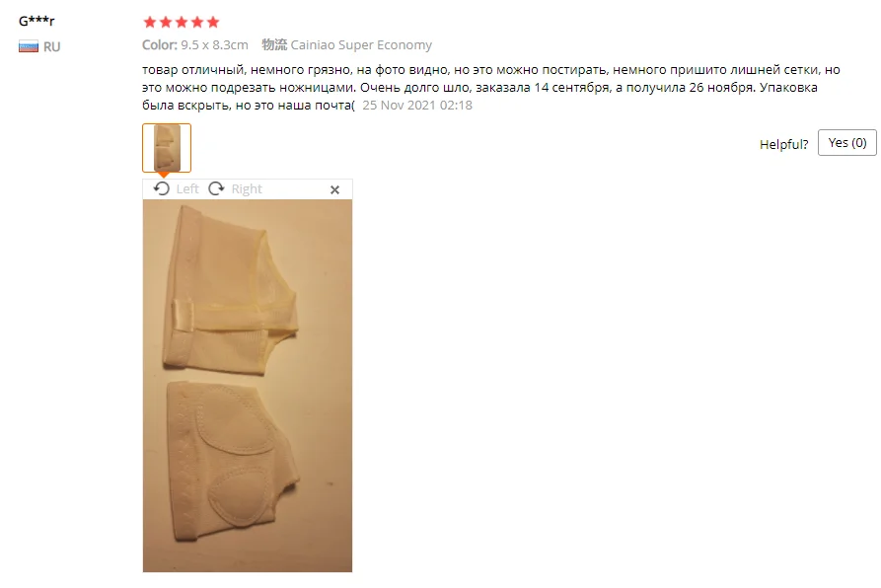Click the Russian flag icon
Screen dimensions: 881x588
click(28, 46)
